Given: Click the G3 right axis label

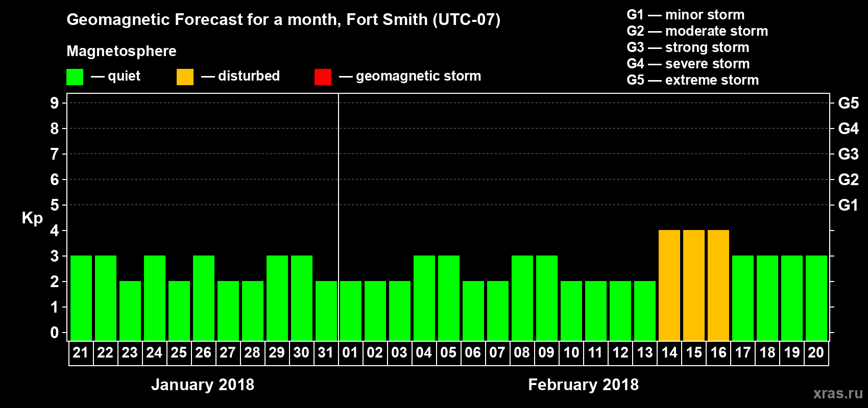Looking at the screenshot, I should (848, 154).
